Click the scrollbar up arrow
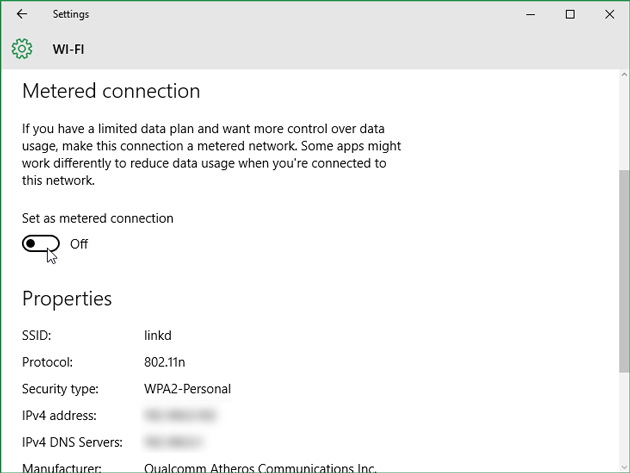Viewport: 630px width, 473px height. [x=620, y=77]
